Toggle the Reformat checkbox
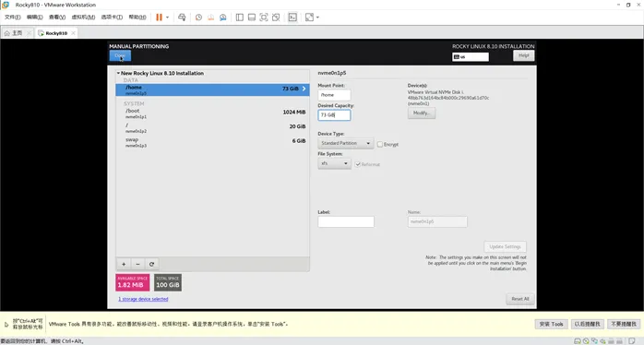 pyautogui.click(x=358, y=164)
